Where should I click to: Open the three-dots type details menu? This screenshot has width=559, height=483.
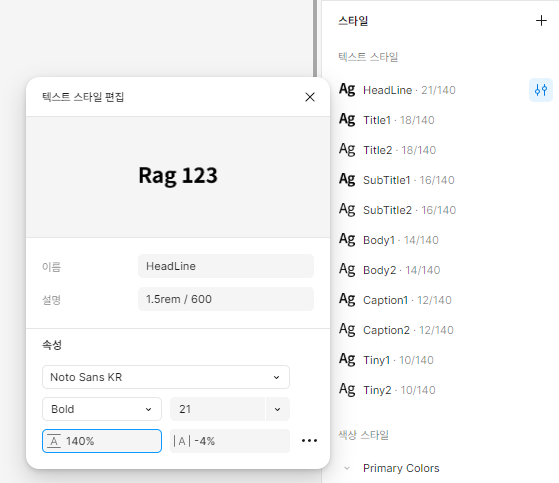click(309, 441)
